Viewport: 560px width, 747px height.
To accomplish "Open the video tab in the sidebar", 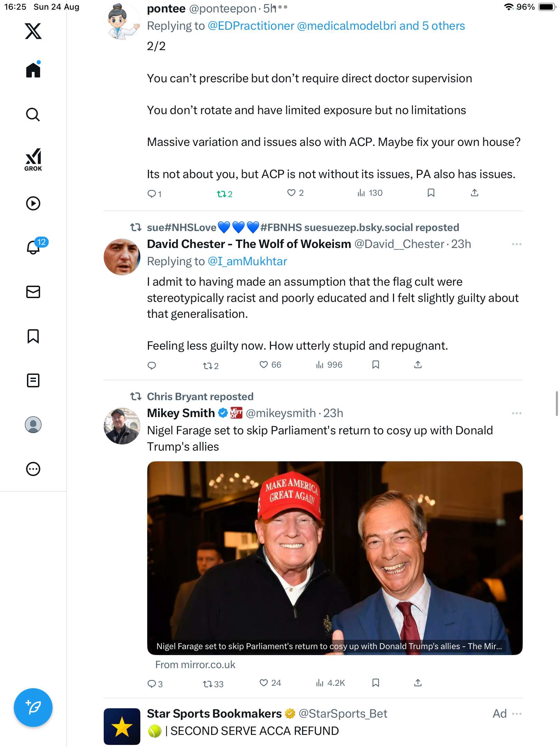I will click(33, 203).
